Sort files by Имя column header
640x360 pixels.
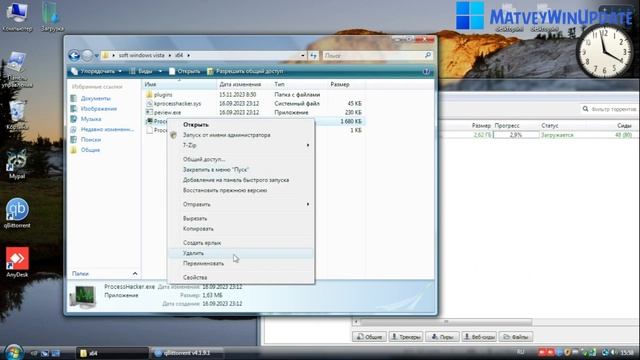pyautogui.click(x=179, y=84)
